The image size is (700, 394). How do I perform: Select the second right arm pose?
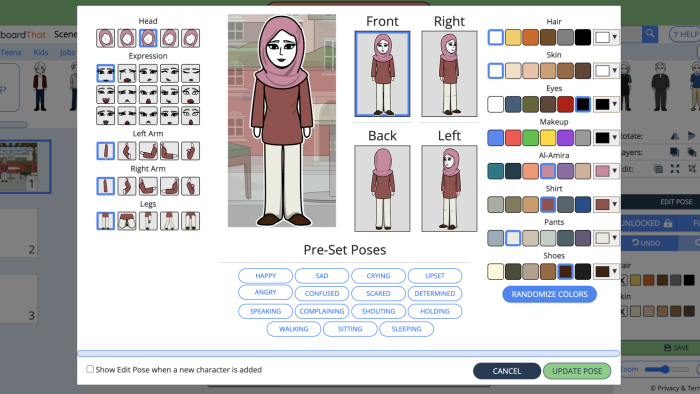coord(127,186)
